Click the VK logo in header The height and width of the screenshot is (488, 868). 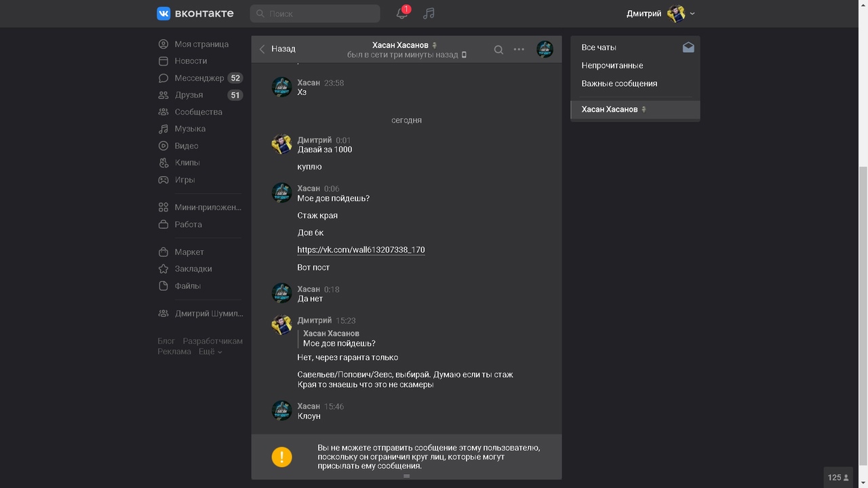point(195,14)
